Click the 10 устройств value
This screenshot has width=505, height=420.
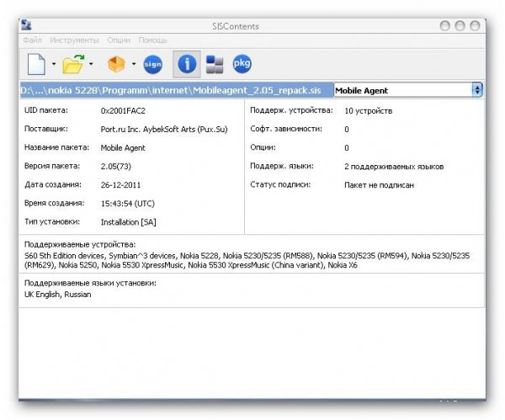pyautogui.click(x=369, y=111)
